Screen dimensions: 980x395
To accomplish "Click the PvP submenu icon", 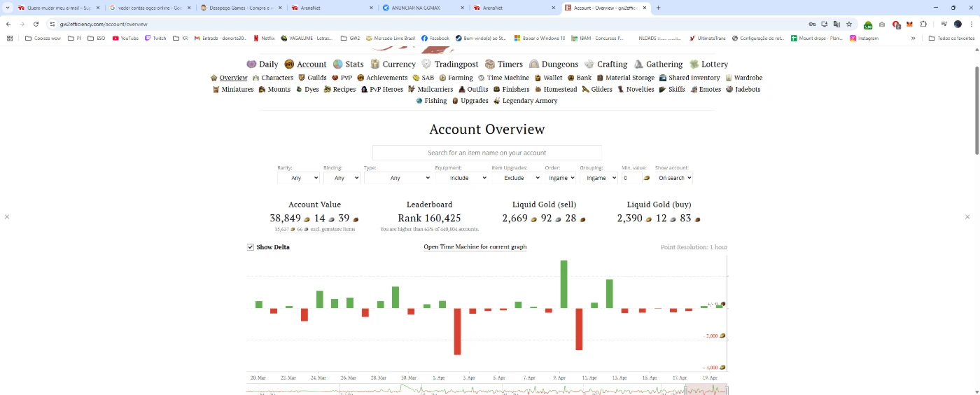I will [x=335, y=78].
